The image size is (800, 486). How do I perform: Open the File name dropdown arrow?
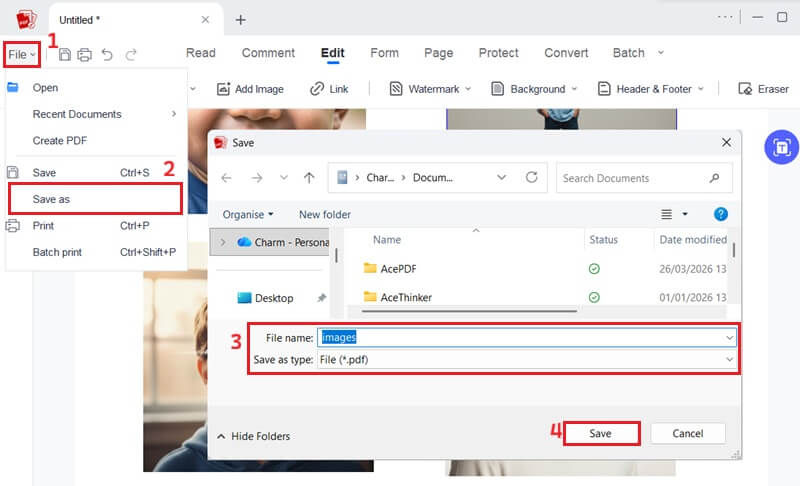[x=730, y=338]
